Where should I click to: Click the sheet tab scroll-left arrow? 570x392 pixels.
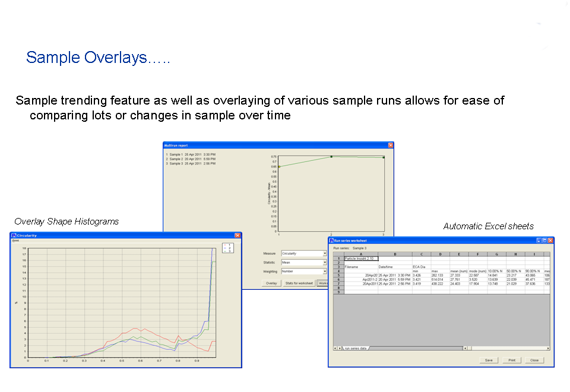(334, 348)
